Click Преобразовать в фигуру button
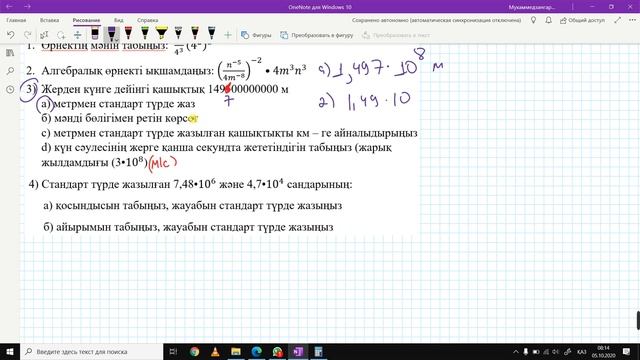Screen dimensions: 640x360 tap(316, 35)
